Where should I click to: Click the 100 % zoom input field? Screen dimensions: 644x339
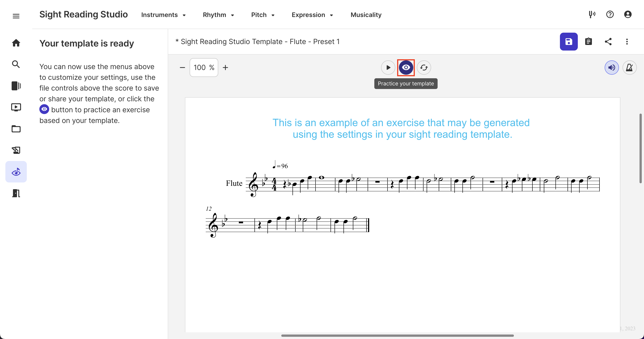pyautogui.click(x=203, y=68)
